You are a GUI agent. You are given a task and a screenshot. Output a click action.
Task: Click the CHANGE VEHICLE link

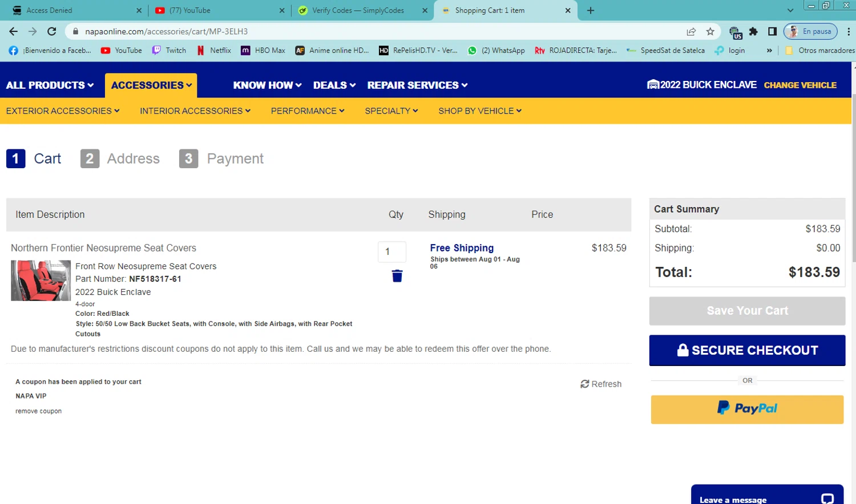pos(800,85)
